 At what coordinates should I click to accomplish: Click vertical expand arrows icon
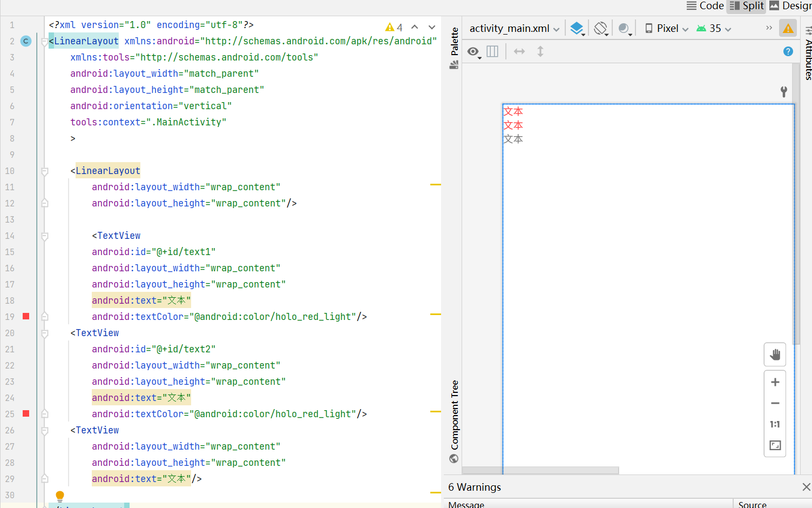click(x=540, y=51)
